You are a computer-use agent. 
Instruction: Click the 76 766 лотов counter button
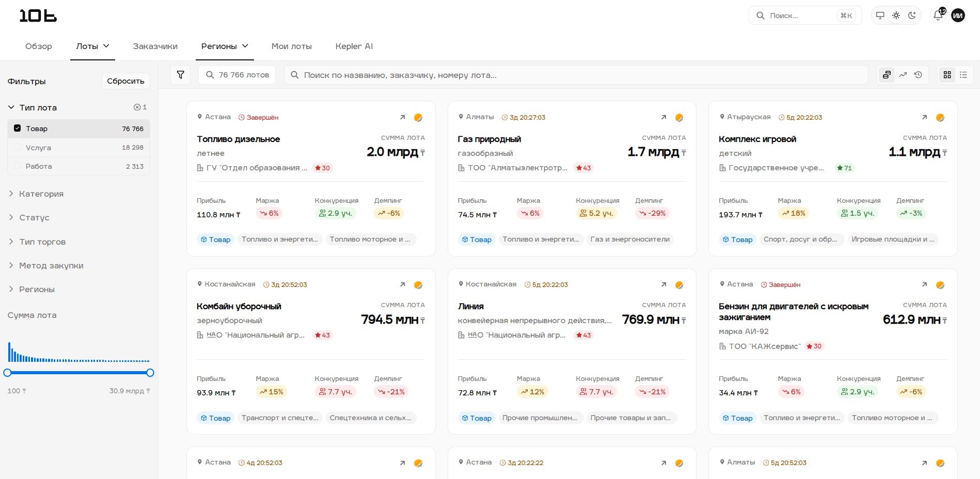point(237,75)
